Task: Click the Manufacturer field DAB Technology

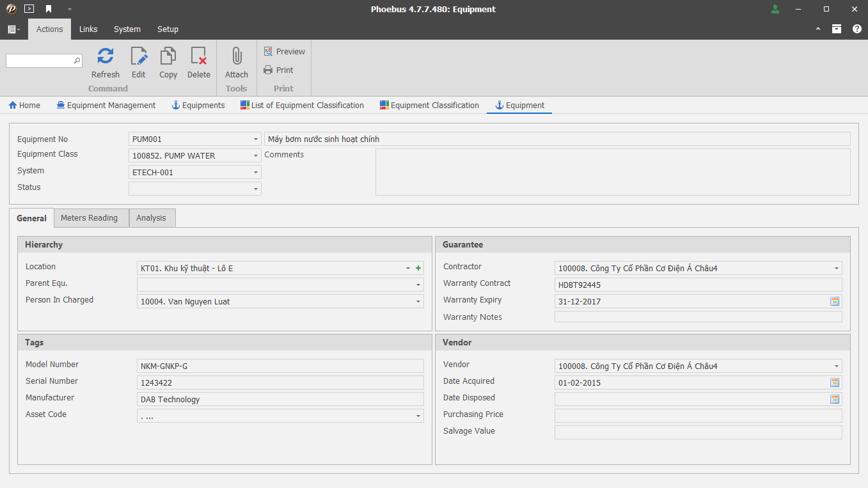Action: pos(280,399)
